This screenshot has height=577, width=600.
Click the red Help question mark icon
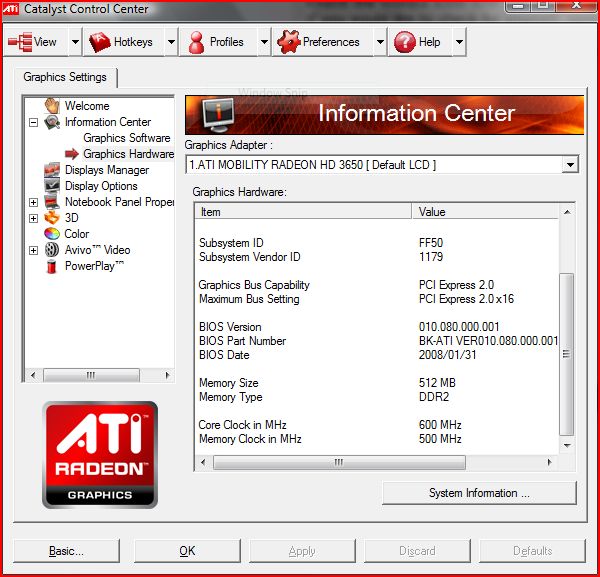click(x=404, y=42)
